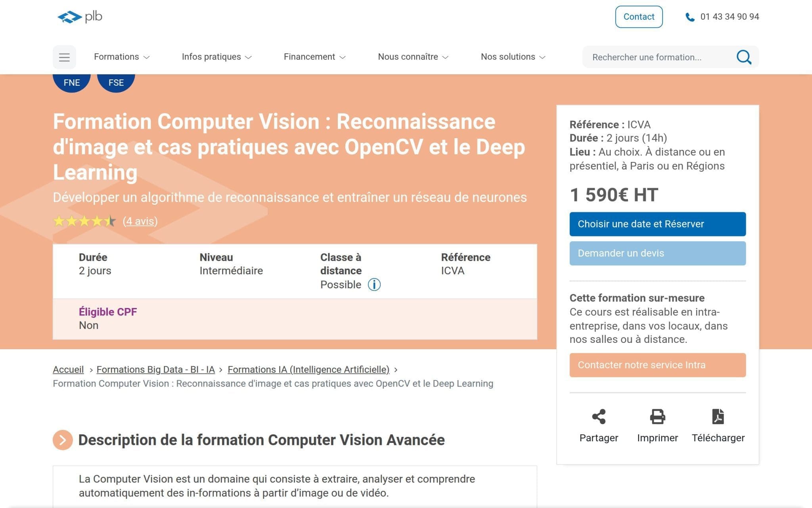Open the hamburger menu icon
812x508 pixels.
tap(64, 57)
